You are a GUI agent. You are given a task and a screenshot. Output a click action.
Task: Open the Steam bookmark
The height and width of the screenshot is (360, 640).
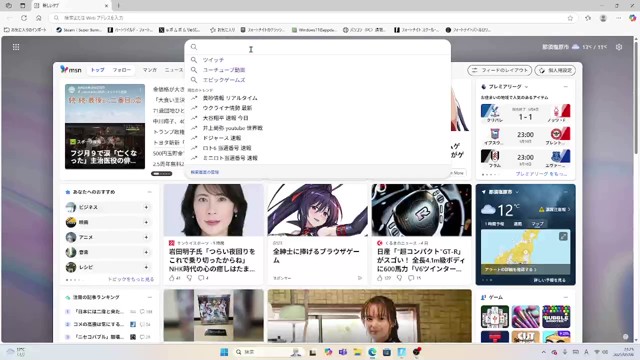point(79,30)
